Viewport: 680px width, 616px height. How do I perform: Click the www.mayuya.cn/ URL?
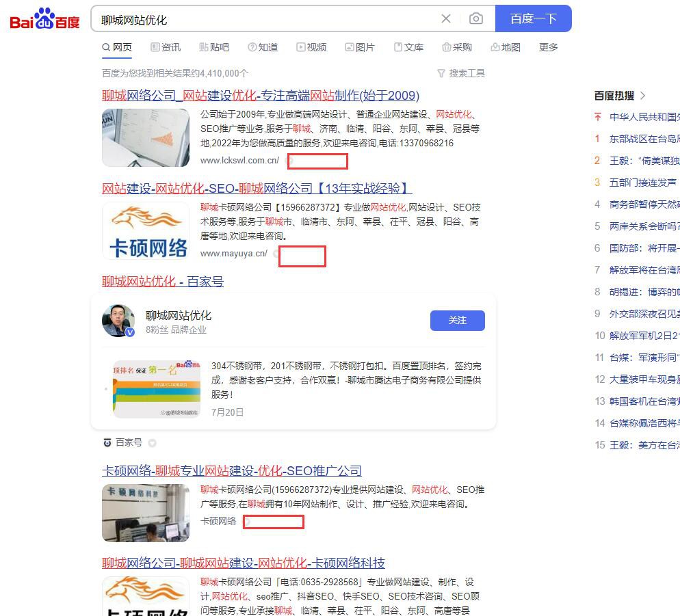234,254
